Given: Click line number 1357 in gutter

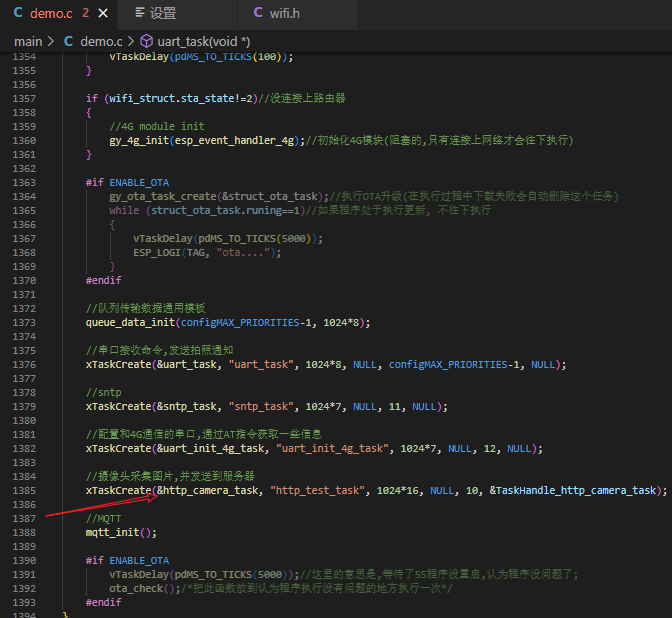Looking at the screenshot, I should click(24, 99).
